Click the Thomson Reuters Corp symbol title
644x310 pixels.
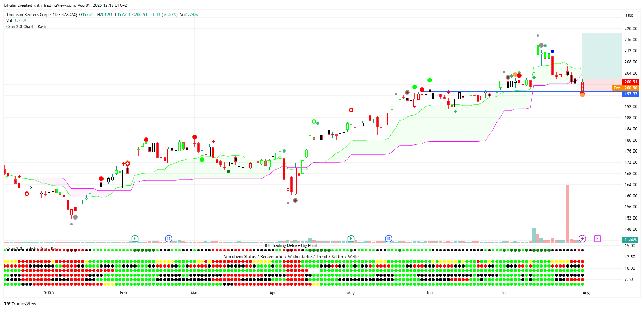coord(27,15)
